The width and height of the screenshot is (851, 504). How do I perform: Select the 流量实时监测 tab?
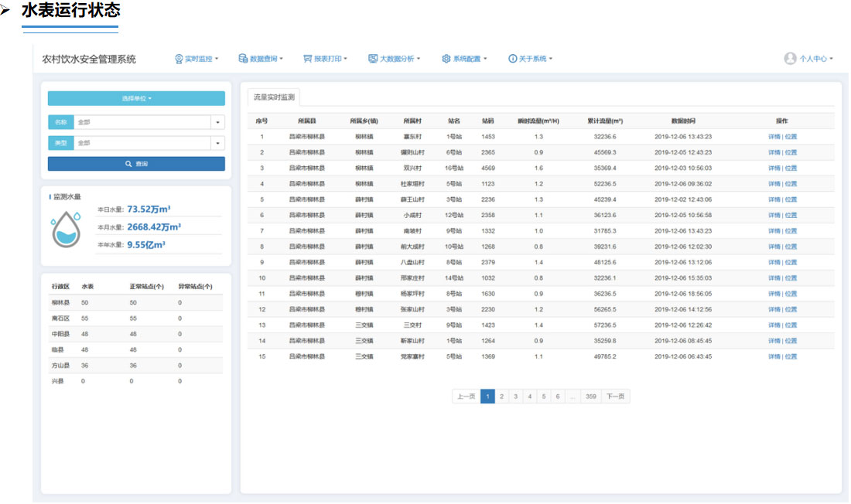(x=274, y=97)
